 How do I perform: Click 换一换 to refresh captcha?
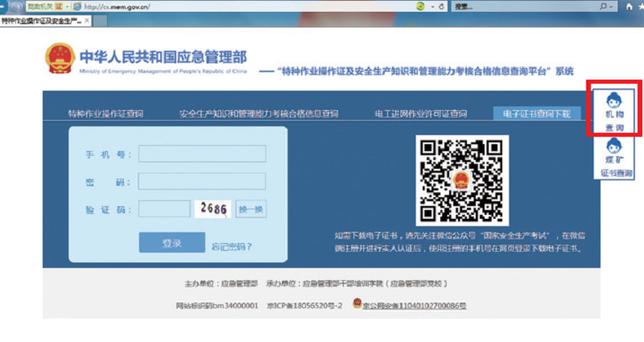251,209
